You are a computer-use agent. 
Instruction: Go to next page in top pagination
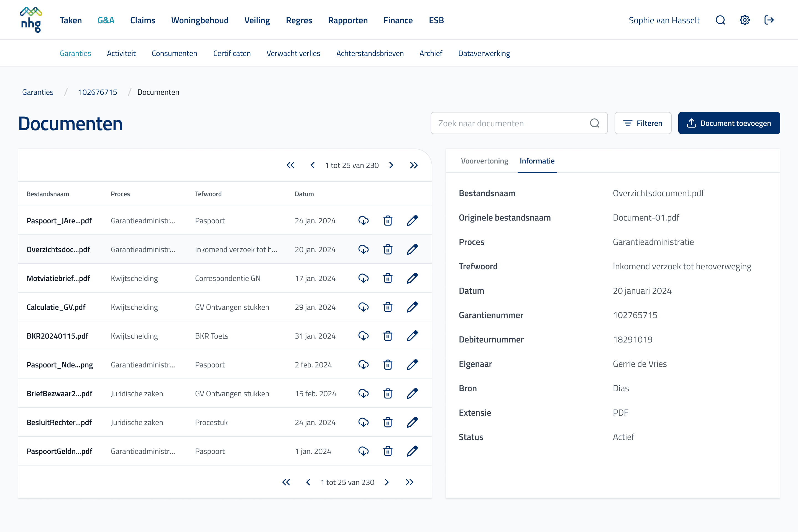click(391, 165)
